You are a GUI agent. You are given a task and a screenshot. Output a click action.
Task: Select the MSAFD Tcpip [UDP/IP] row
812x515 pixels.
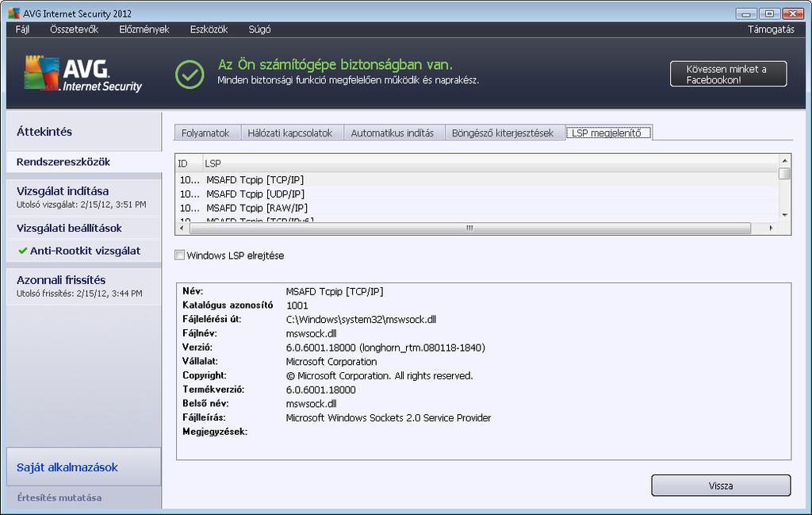(x=477, y=194)
